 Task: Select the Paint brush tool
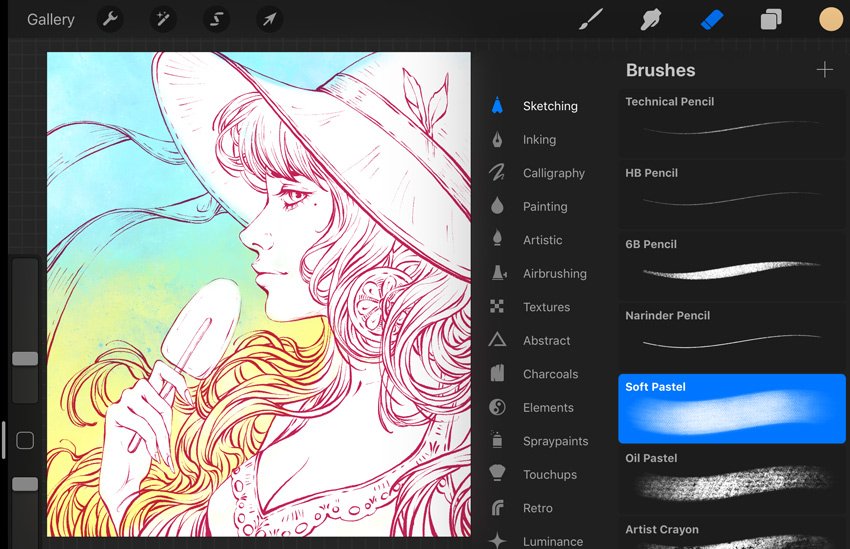(x=590, y=20)
